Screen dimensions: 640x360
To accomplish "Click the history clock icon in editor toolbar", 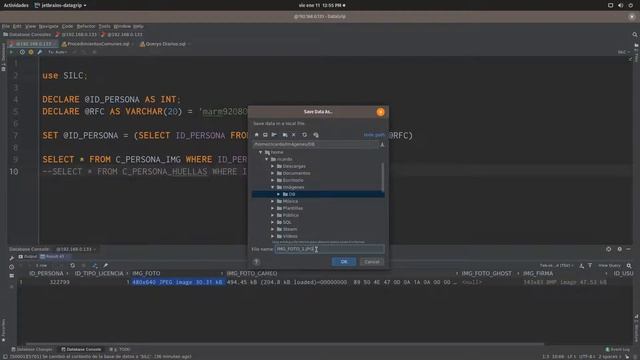I will click(x=22, y=52).
